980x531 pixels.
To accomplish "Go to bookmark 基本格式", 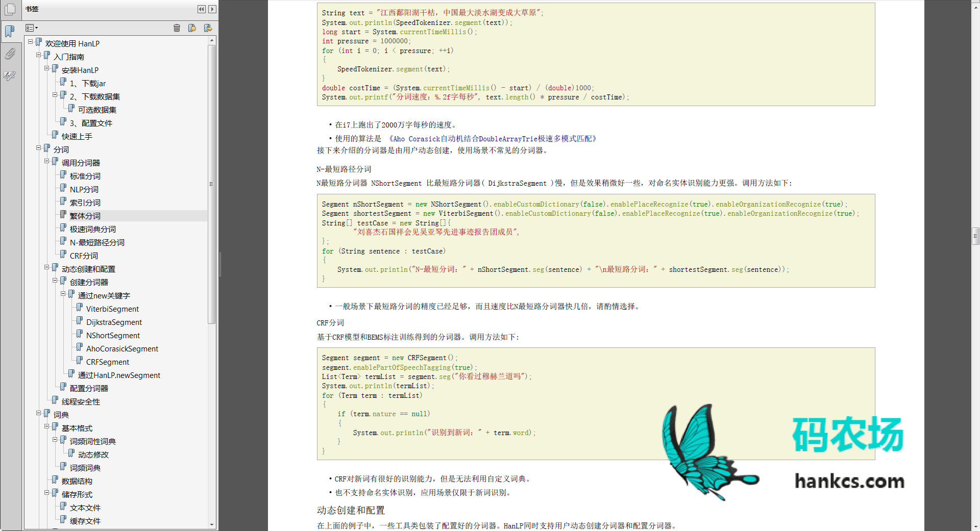I will [x=77, y=428].
